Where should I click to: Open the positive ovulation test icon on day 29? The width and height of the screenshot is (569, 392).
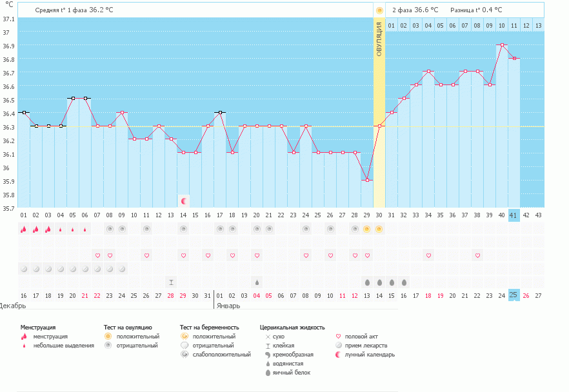pos(366,229)
